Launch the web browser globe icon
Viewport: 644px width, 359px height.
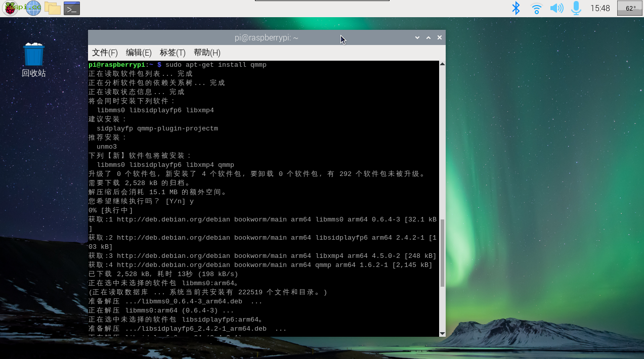pos(33,8)
